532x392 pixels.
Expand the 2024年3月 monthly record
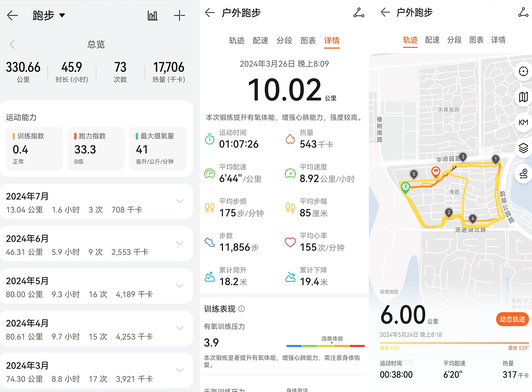click(x=180, y=370)
